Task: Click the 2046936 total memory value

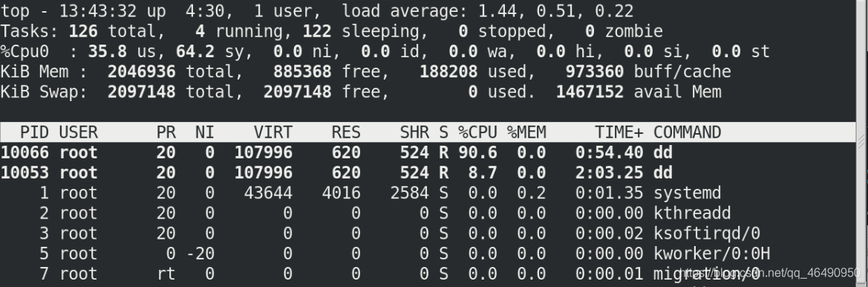Action: 141,72
